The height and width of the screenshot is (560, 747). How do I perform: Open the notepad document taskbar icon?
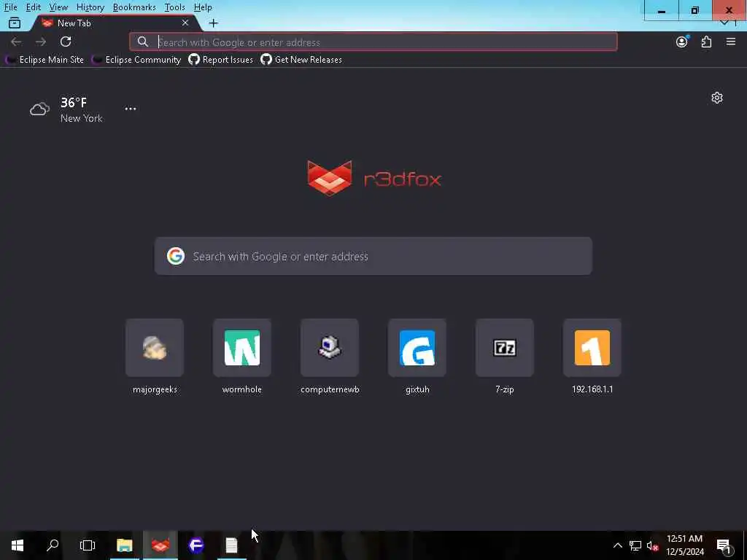point(231,545)
